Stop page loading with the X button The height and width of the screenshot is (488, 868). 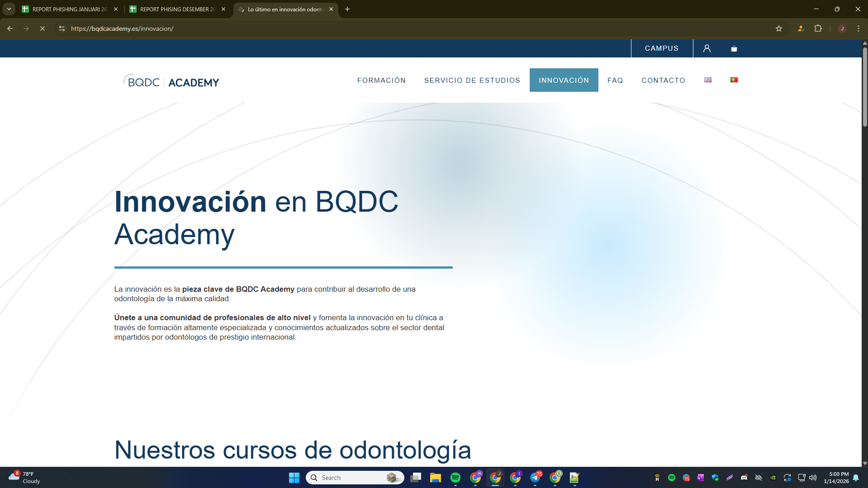(43, 28)
